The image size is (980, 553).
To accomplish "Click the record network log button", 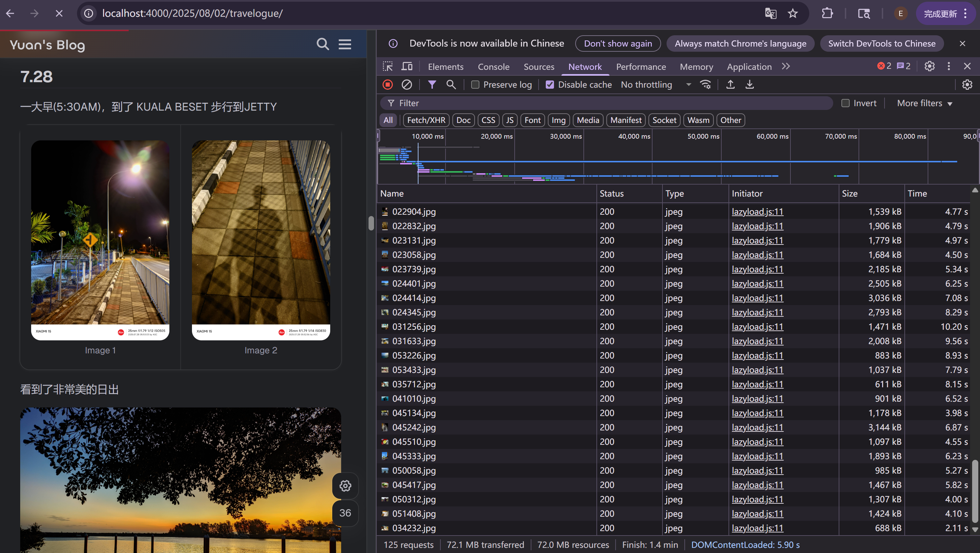I will point(387,85).
